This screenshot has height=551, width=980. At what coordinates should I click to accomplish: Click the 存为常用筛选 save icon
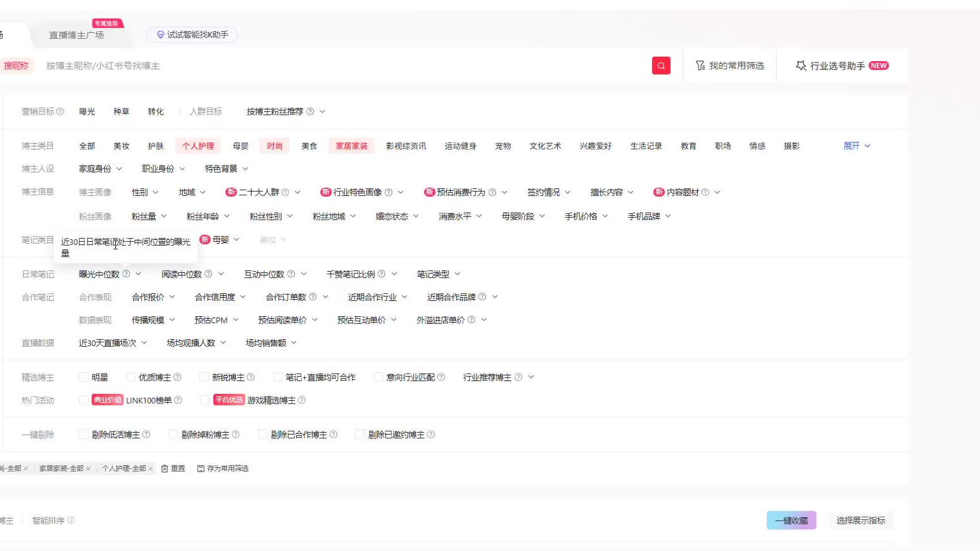201,468
